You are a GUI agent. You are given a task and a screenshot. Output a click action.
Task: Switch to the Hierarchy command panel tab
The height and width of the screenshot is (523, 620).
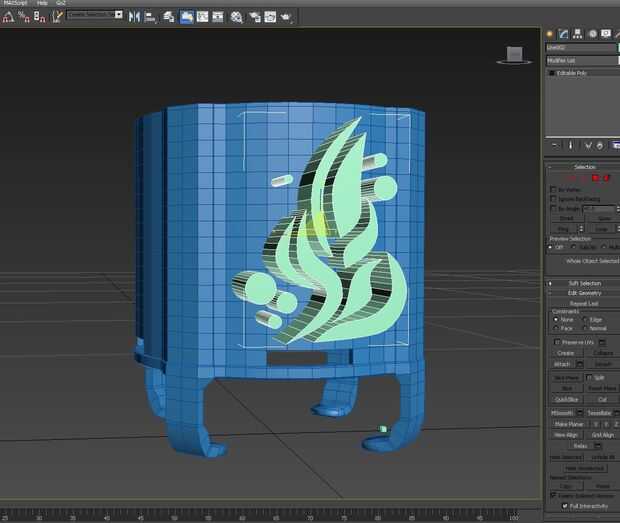[578, 34]
